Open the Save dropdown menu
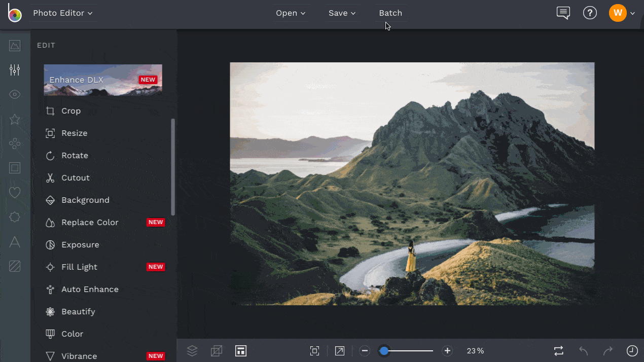Image resolution: width=644 pixels, height=362 pixels. [x=342, y=13]
